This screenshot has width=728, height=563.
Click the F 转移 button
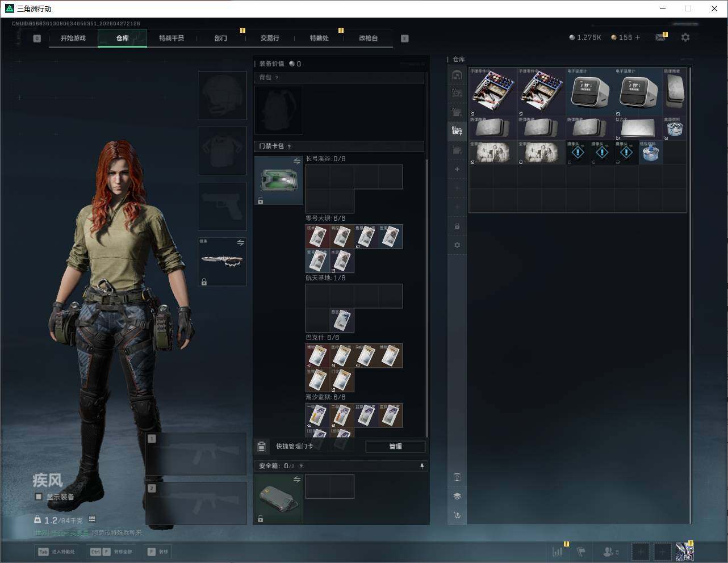tap(158, 552)
